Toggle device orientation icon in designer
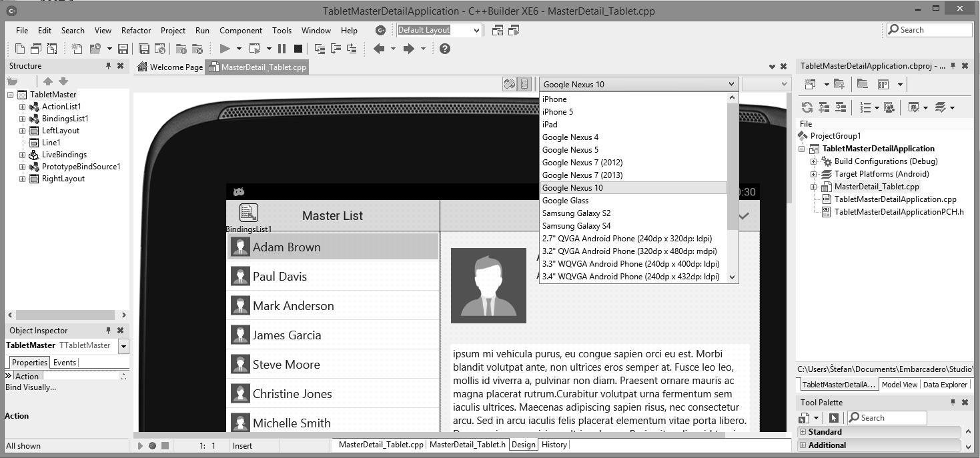Screen dimensions: 980x458 [510, 84]
